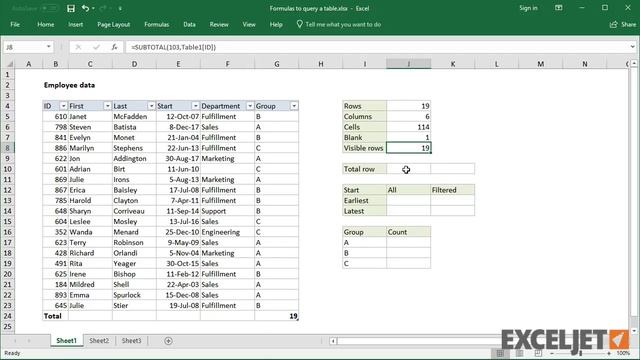Click the zoom slider handle
This screenshot has width=640, height=360.
pyautogui.click(x=580, y=353)
